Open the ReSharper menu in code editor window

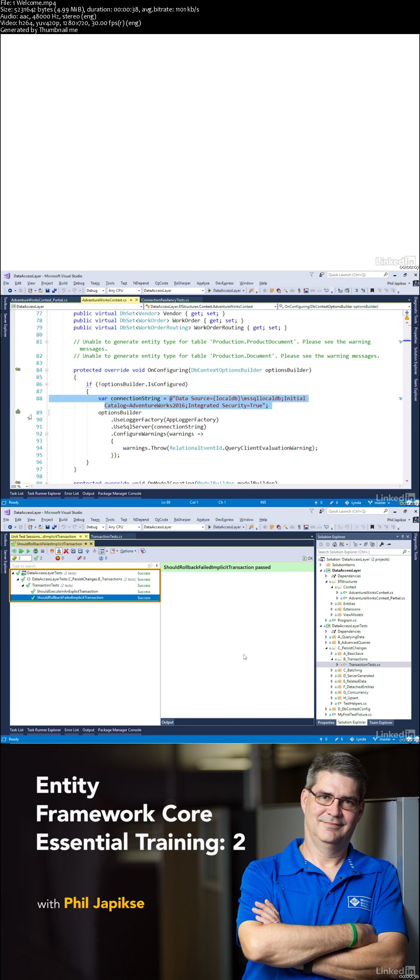pyautogui.click(x=182, y=283)
